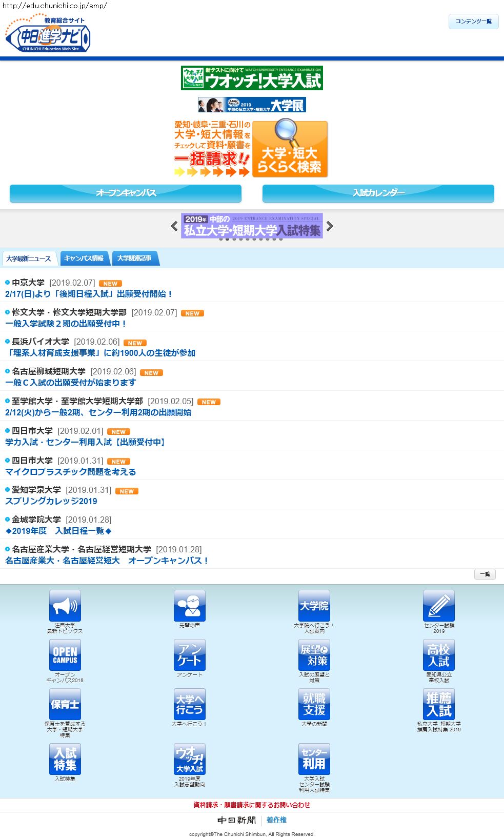
Task: Expand the full news list with 一覧
Action: [485, 574]
